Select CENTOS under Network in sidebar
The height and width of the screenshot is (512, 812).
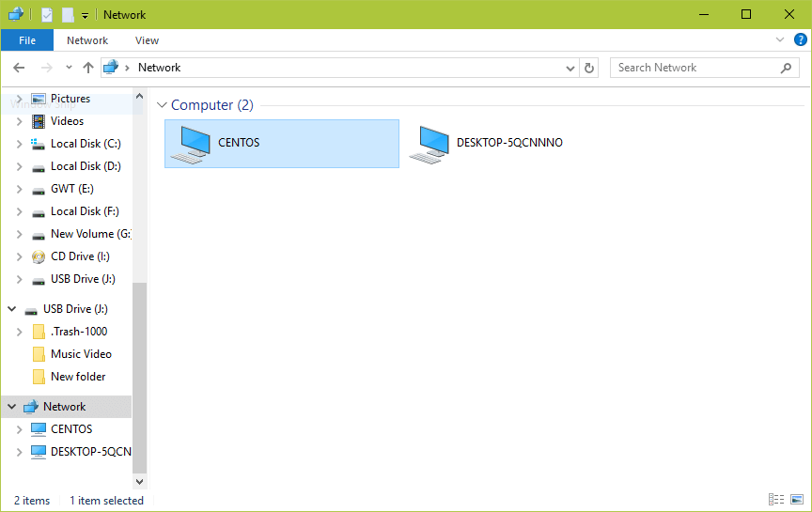pos(71,429)
